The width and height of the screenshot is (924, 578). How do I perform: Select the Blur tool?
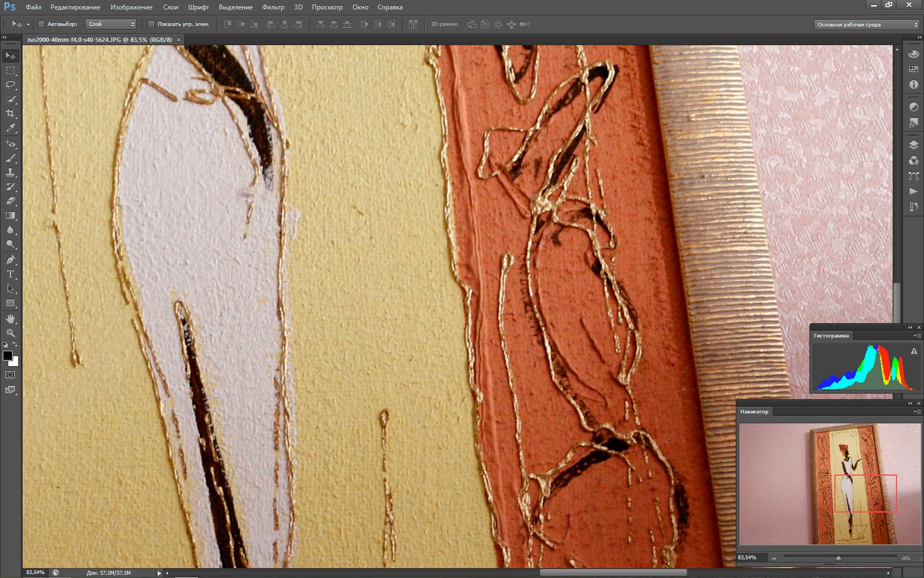click(10, 230)
